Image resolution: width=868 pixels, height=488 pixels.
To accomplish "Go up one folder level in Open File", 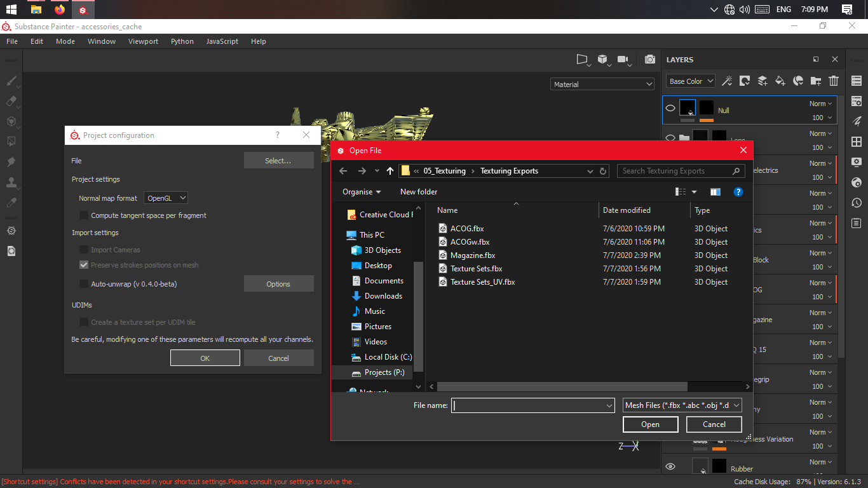I will [390, 171].
